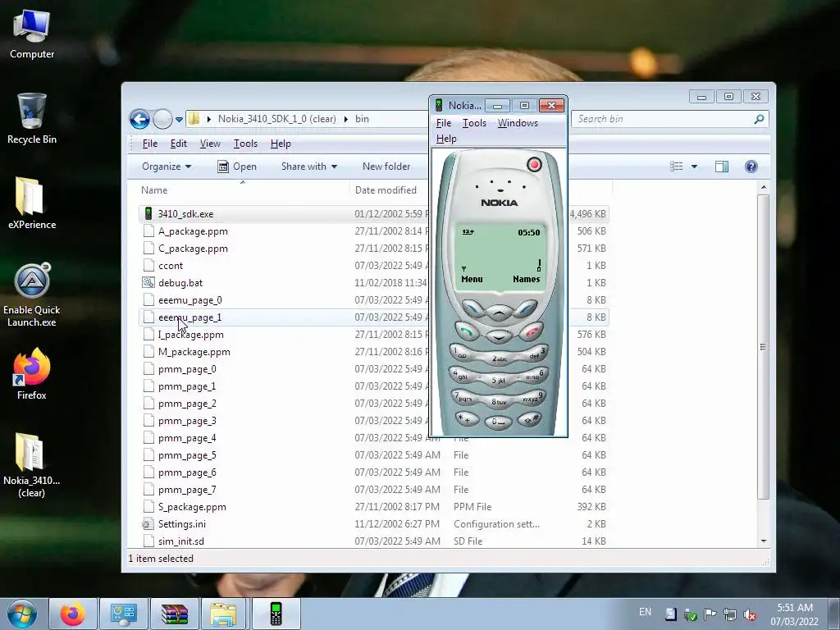Click the vertical scrollbar thumb in Explorer
The height and width of the screenshot is (630, 840).
click(764, 347)
